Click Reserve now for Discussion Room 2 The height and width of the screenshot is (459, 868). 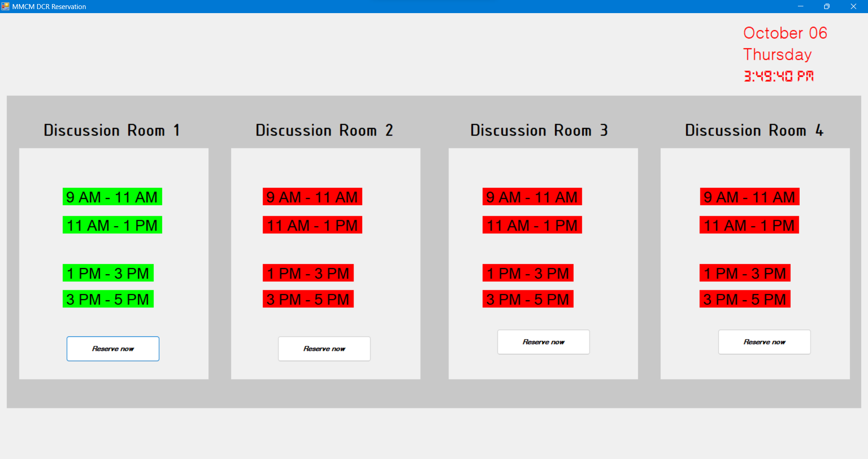pyautogui.click(x=324, y=349)
